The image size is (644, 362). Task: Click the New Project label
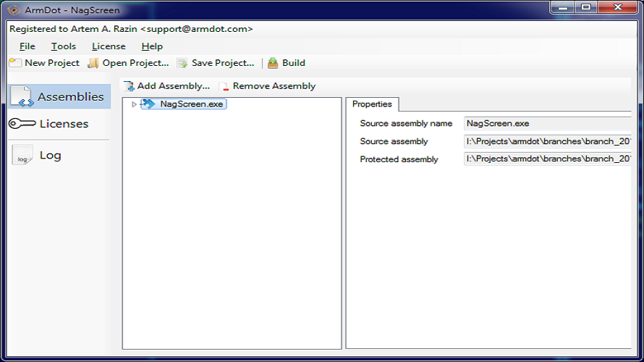(x=52, y=63)
